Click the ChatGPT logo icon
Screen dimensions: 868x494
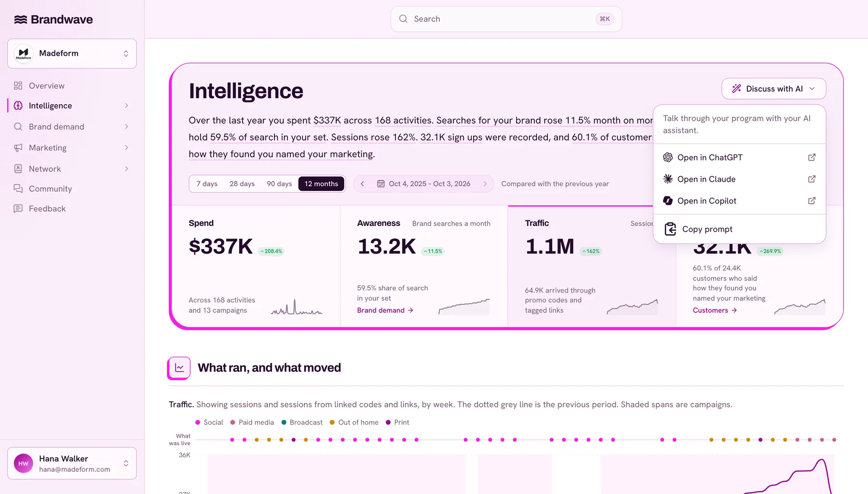click(x=668, y=158)
